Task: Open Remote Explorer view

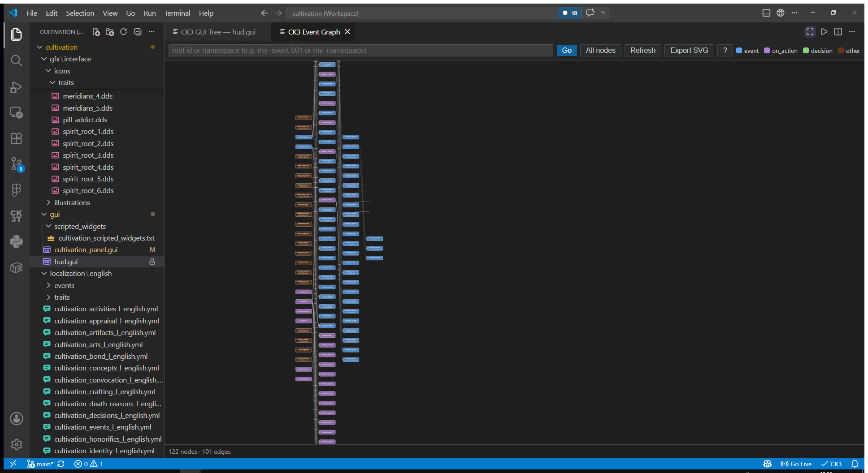Action: 17,112
